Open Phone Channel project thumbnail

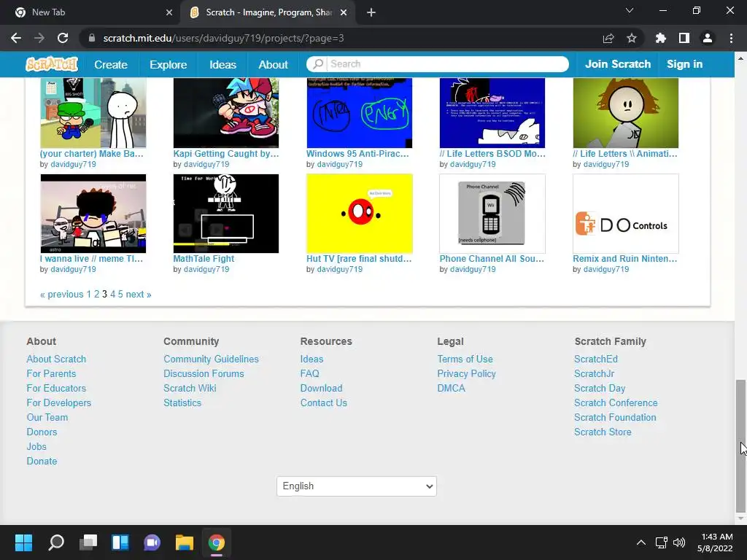(x=492, y=214)
